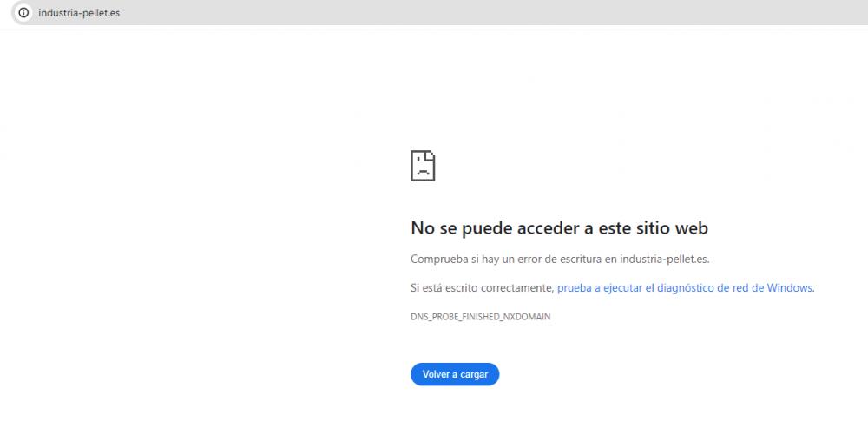Open the Windows network diagnostics link
This screenshot has height=428, width=868.
pyautogui.click(x=686, y=288)
